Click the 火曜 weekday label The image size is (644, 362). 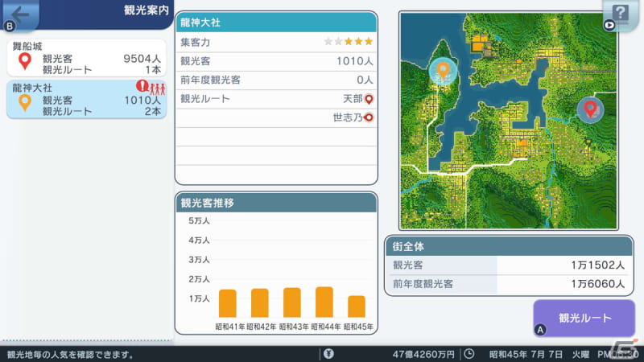tap(580, 354)
